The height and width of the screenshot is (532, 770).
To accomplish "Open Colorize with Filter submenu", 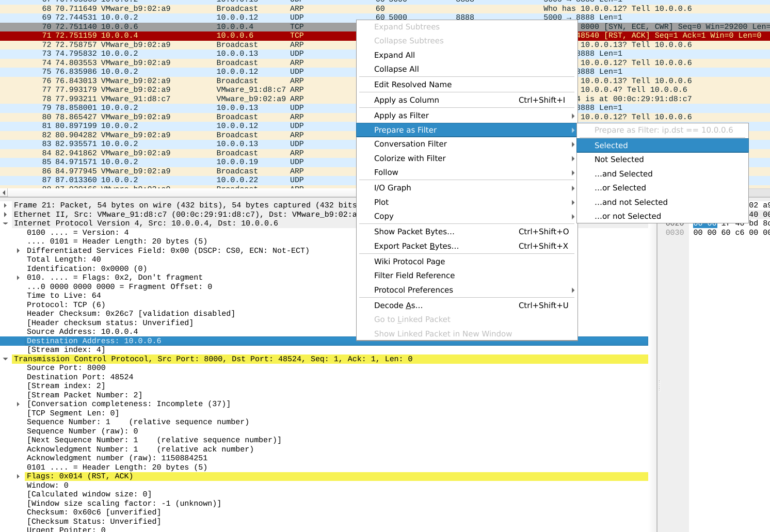I will 410,158.
